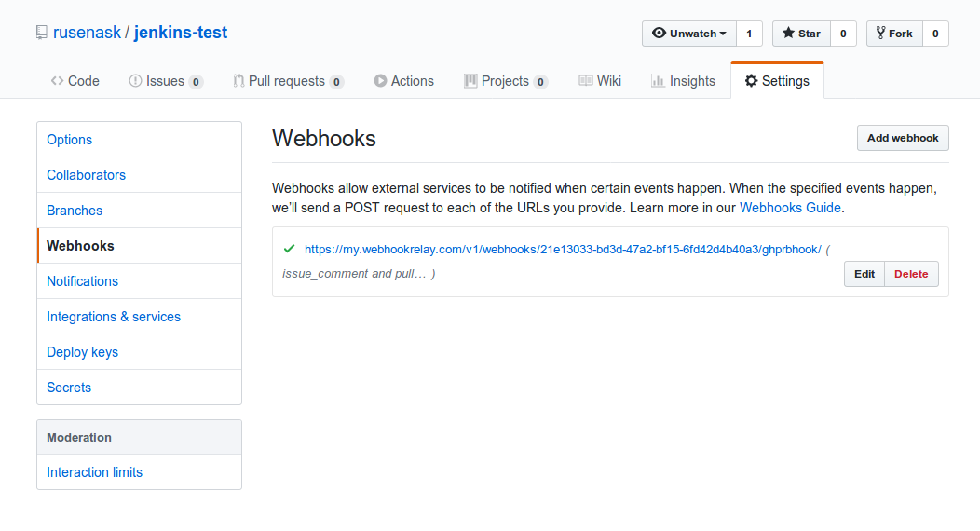View the Insights tab
Screen dimensions: 980x531
(x=683, y=81)
